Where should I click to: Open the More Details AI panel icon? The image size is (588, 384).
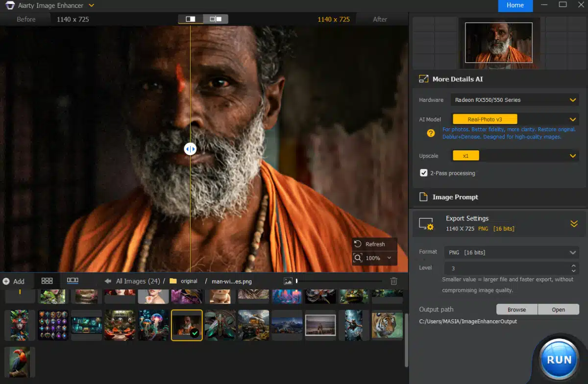point(423,78)
